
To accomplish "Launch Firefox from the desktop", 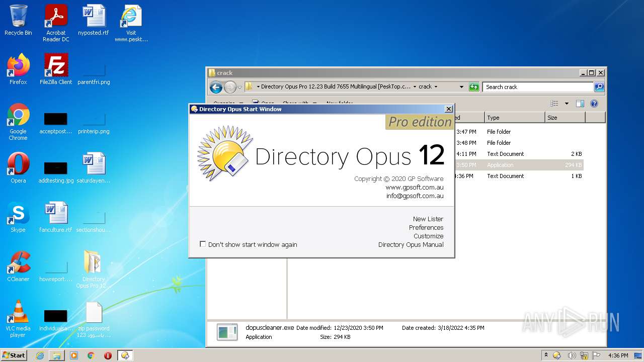I will pos(18,69).
